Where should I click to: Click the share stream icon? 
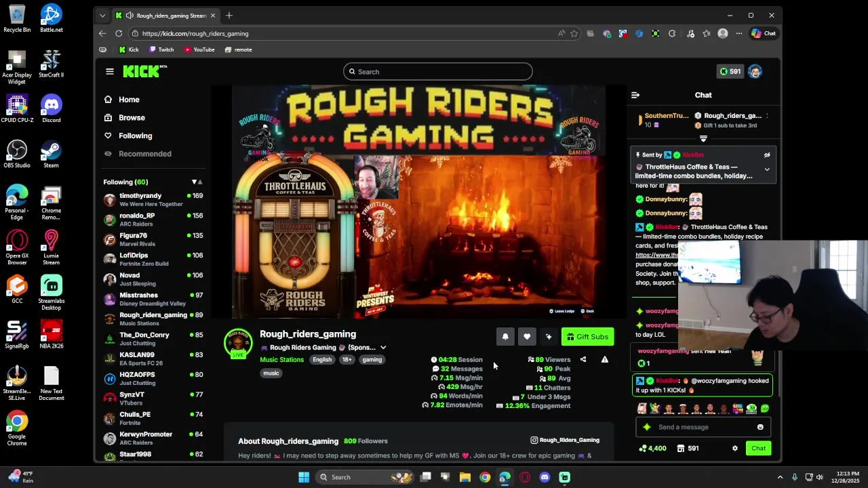tap(583, 359)
